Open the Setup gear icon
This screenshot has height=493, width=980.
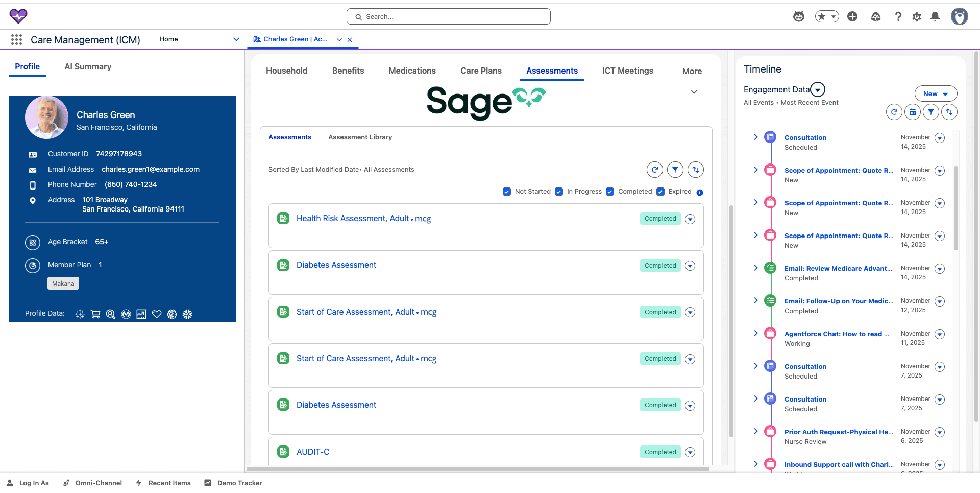[917, 16]
